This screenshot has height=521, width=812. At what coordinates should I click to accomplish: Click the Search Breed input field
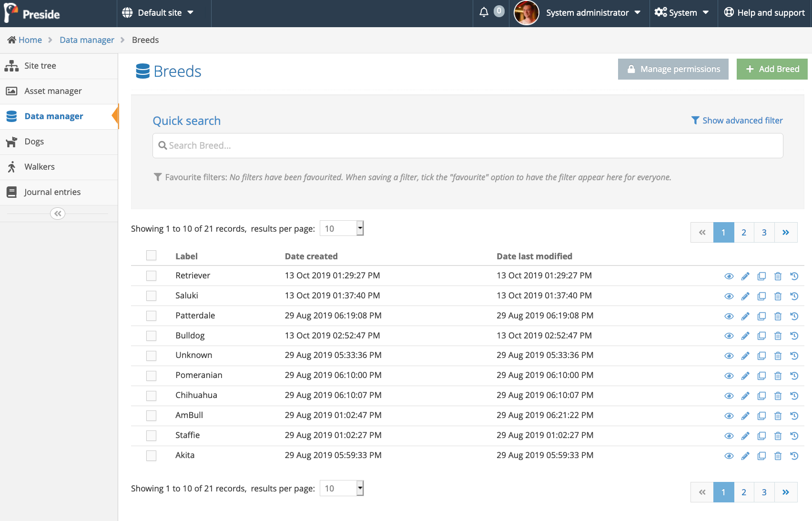click(467, 146)
